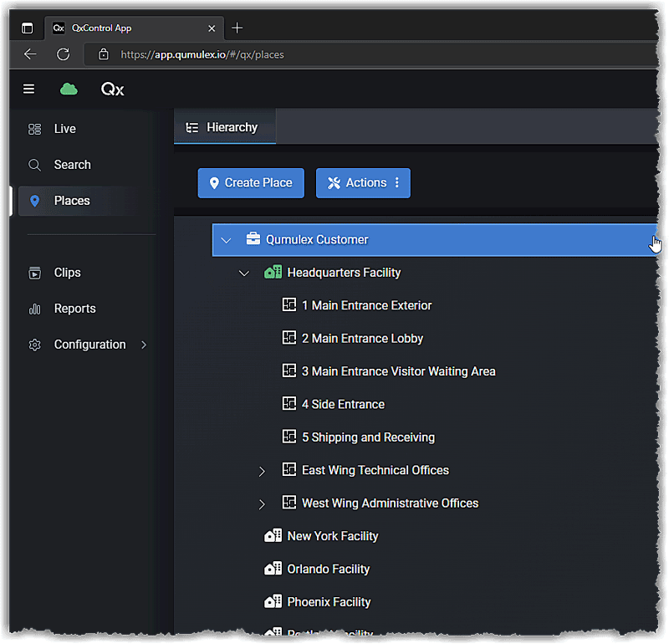Select 1 Main Entrance Exterior text
The height and width of the screenshot is (644, 669).
(367, 305)
